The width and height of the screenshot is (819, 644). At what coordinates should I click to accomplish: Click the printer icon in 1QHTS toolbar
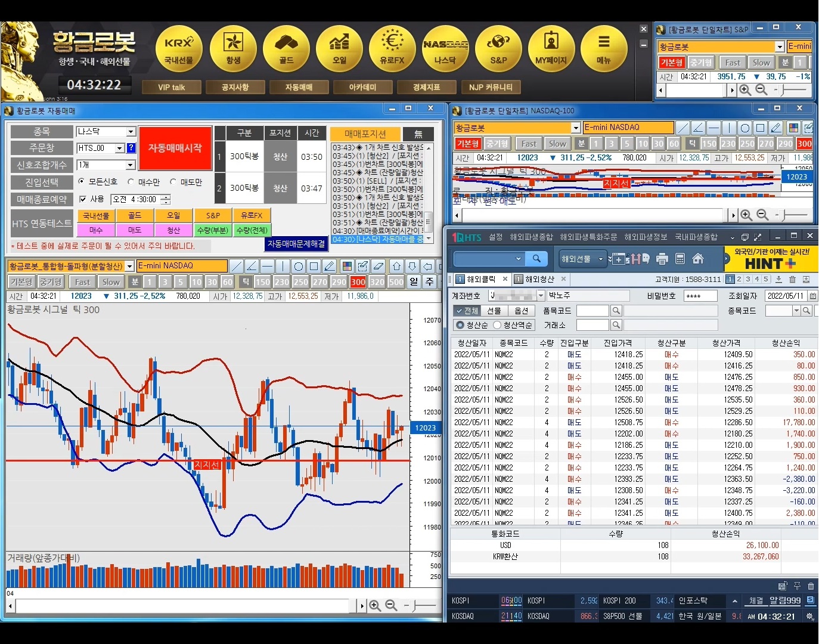click(662, 259)
